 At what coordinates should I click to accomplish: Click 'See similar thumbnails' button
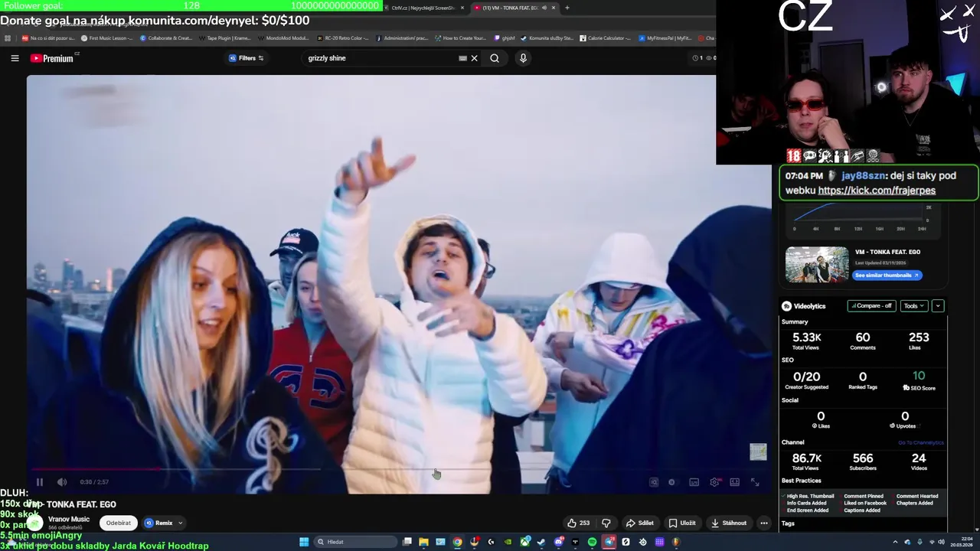pyautogui.click(x=888, y=275)
